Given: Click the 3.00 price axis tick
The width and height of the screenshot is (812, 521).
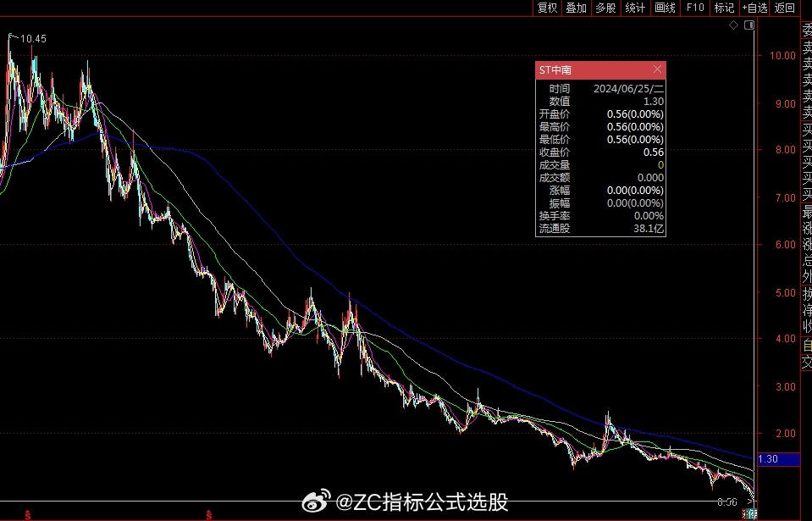Looking at the screenshot, I should pos(785,387).
